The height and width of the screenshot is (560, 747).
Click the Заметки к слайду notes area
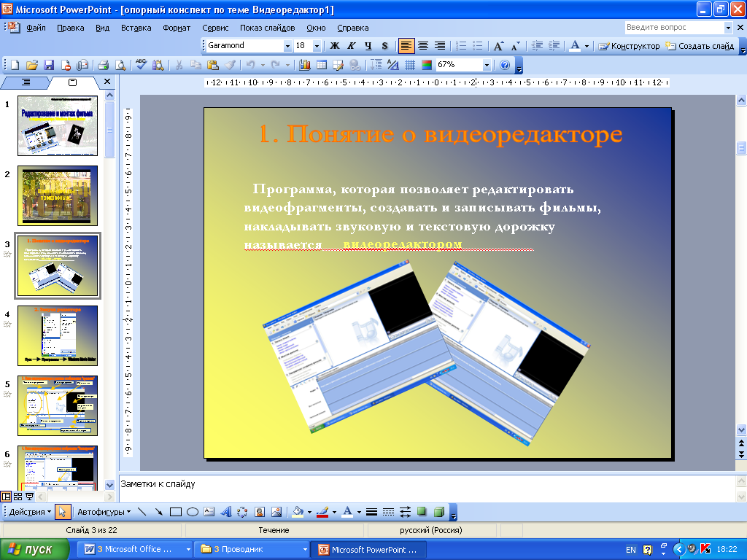click(426, 488)
